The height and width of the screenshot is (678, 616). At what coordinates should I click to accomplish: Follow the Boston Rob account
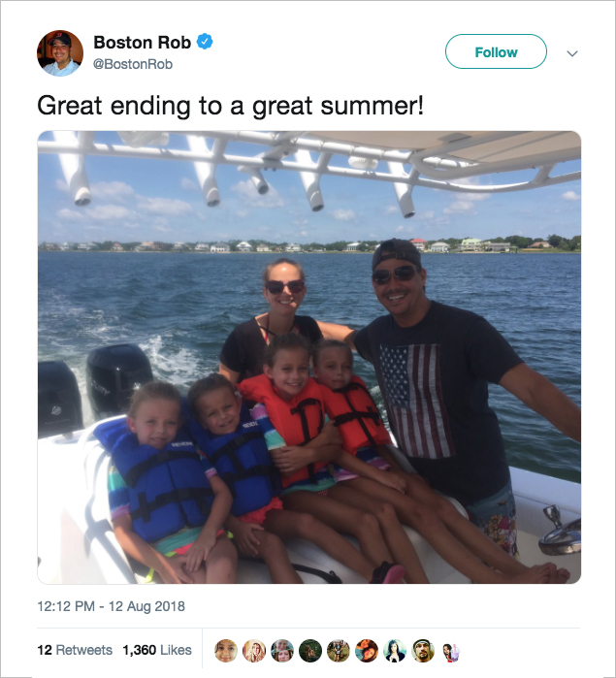pos(496,51)
